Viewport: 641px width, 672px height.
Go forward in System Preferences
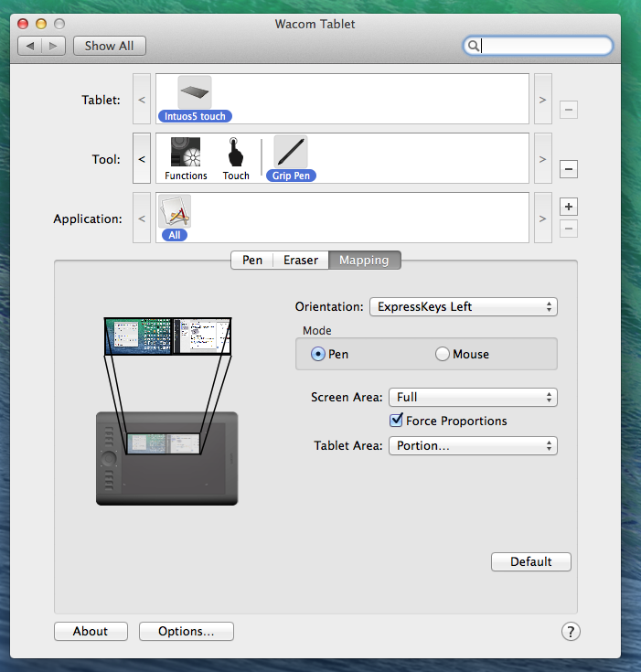click(x=54, y=46)
